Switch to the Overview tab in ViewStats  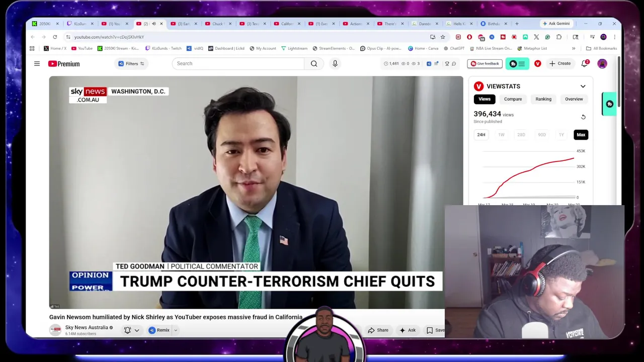pos(574,99)
